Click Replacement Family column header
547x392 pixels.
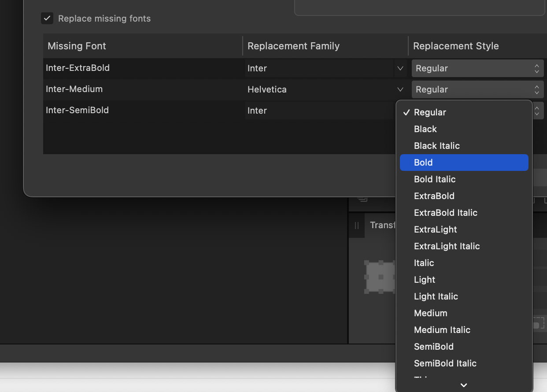(325, 46)
